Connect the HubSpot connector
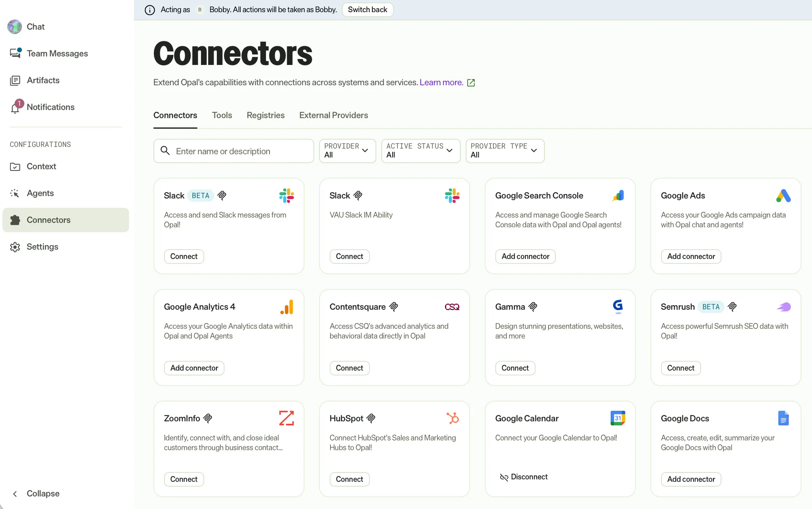Screen dimensions: 812x509 tap(350, 479)
